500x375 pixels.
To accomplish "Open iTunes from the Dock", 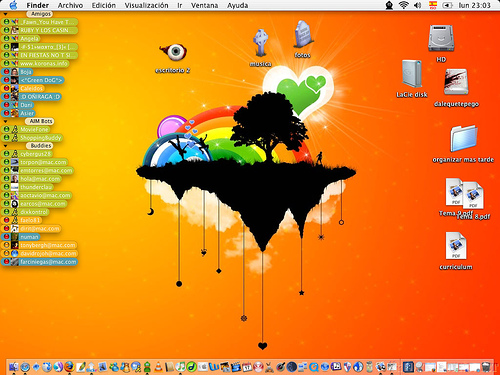I will (x=180, y=367).
